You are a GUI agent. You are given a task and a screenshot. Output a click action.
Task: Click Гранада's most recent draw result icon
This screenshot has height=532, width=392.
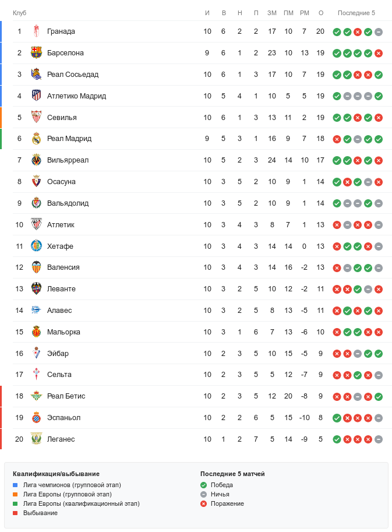(379, 31)
